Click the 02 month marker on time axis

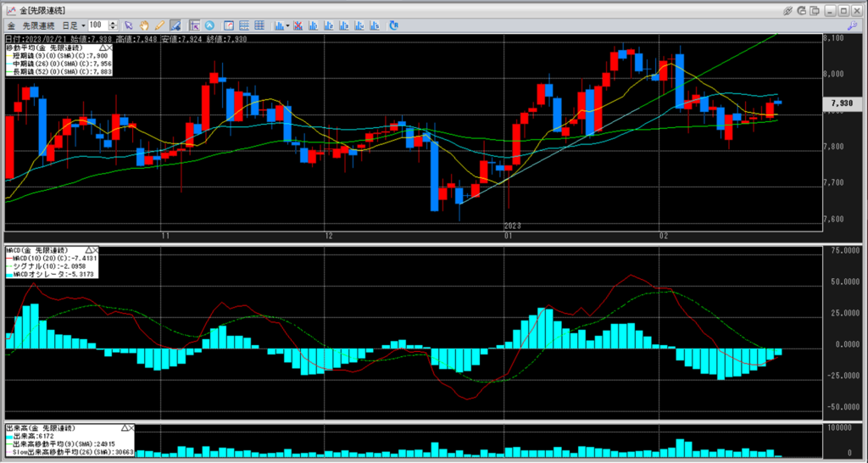coord(665,237)
